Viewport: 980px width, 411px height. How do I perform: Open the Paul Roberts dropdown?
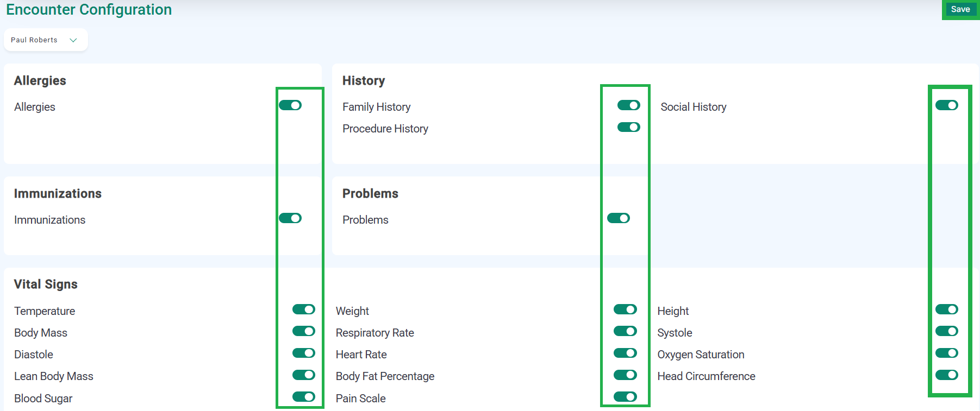[x=46, y=40]
